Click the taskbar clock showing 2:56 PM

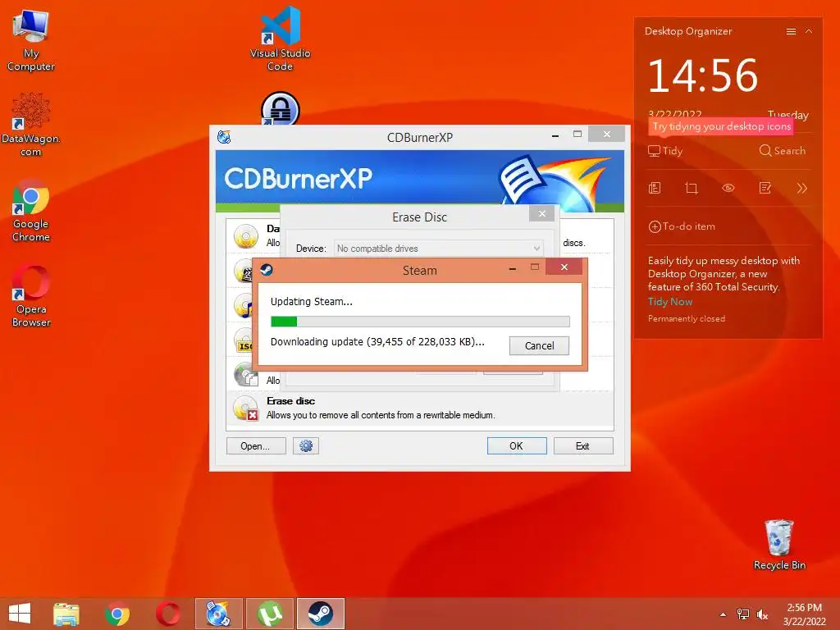click(804, 614)
